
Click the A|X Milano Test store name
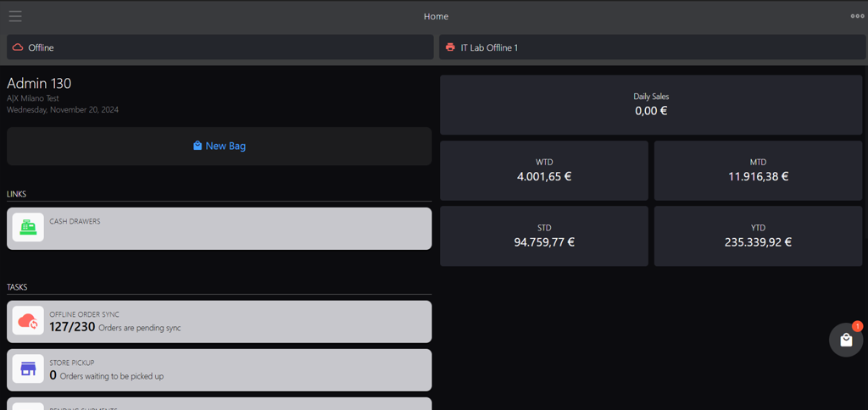coord(33,98)
